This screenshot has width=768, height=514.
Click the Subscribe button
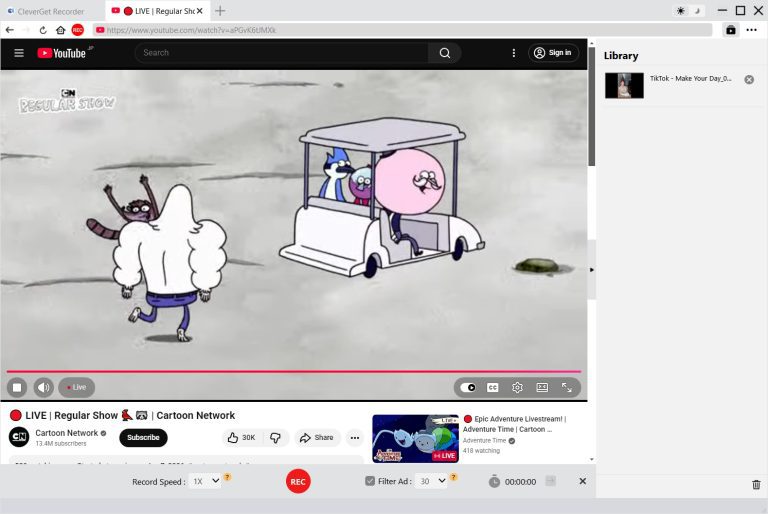point(143,438)
